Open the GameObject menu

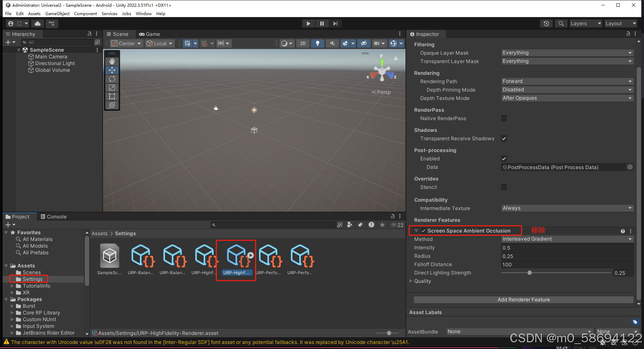click(57, 14)
